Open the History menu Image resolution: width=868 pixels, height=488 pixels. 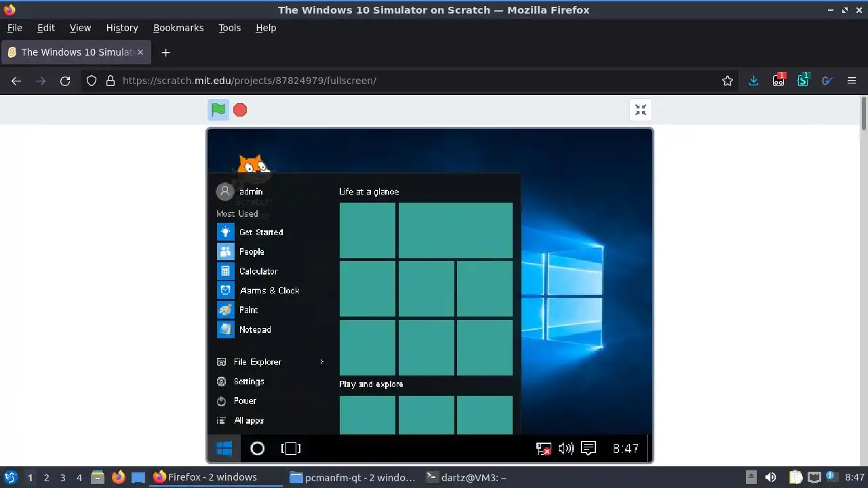[x=122, y=28]
